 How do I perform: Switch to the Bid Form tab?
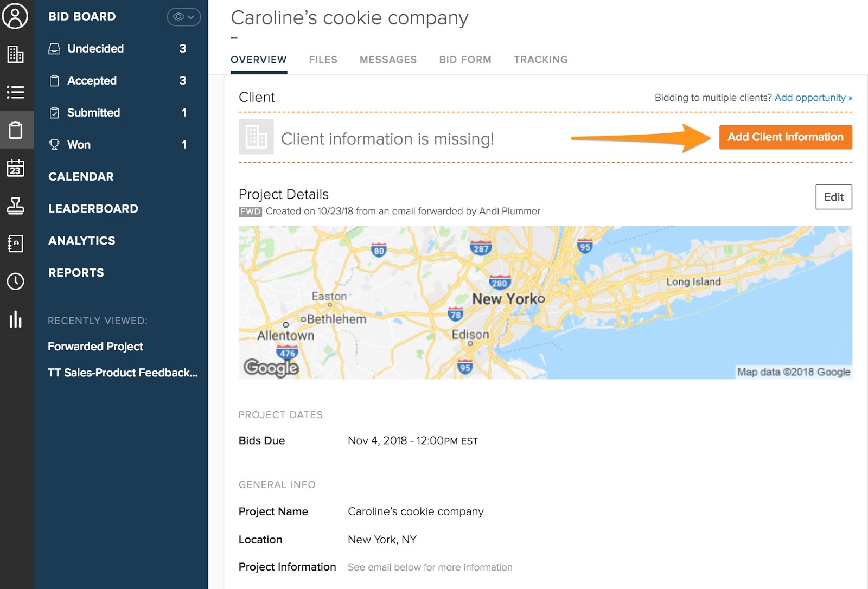click(x=465, y=60)
